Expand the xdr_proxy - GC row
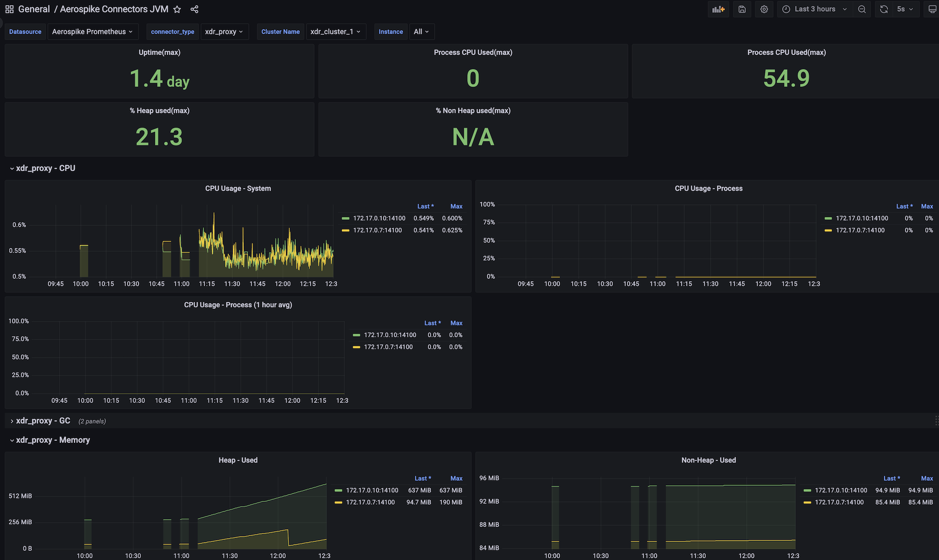The image size is (939, 560). (43, 421)
